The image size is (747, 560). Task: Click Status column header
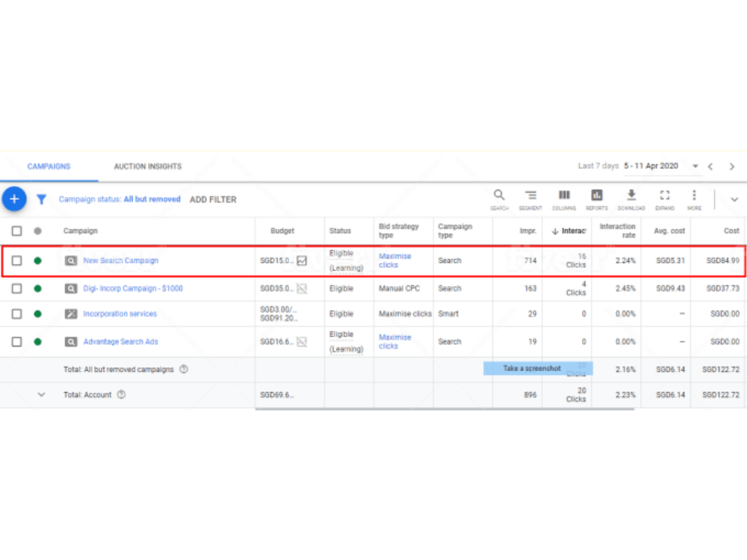pos(340,231)
